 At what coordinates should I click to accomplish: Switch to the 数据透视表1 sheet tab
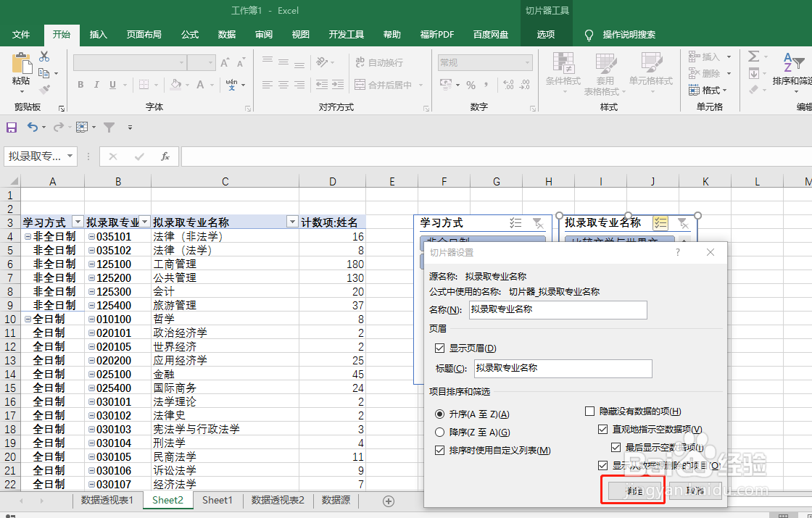(x=107, y=501)
